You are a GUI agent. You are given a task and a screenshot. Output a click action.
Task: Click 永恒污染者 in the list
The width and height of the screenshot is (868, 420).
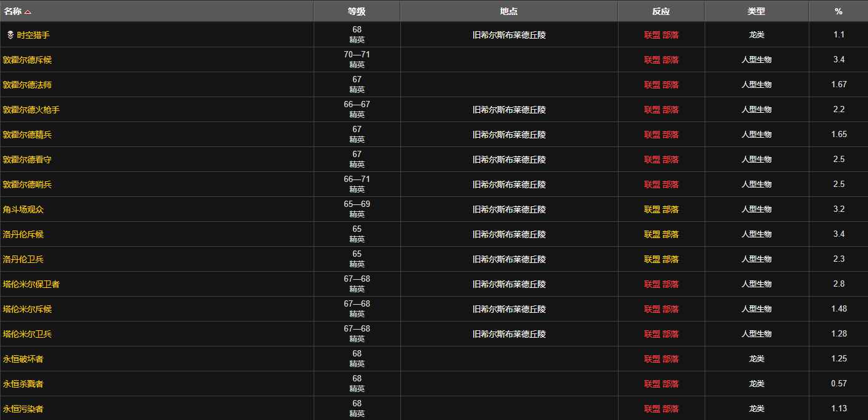click(23, 409)
